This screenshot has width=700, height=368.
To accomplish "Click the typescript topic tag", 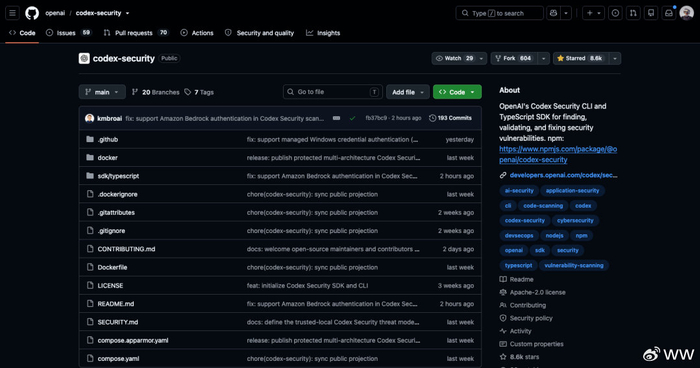I will [x=518, y=265].
